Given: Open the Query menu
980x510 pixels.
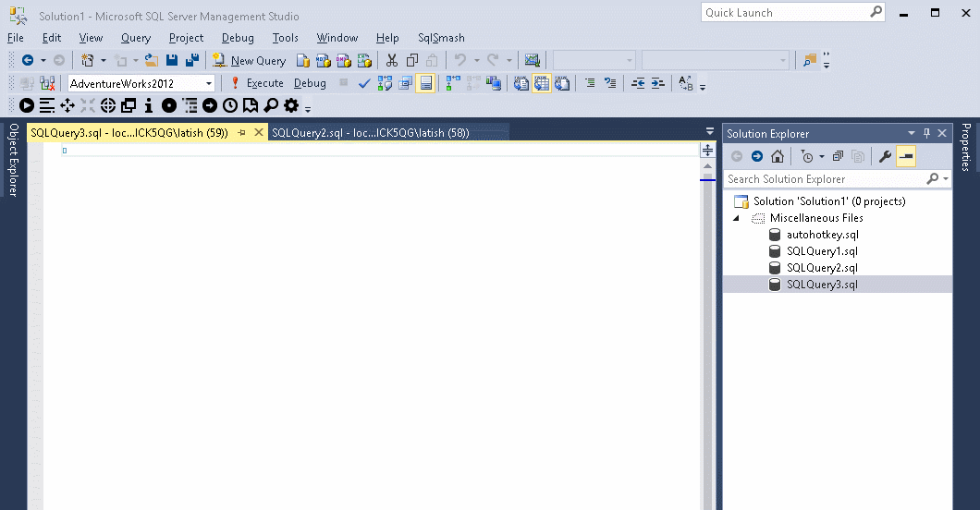Looking at the screenshot, I should coord(136,38).
